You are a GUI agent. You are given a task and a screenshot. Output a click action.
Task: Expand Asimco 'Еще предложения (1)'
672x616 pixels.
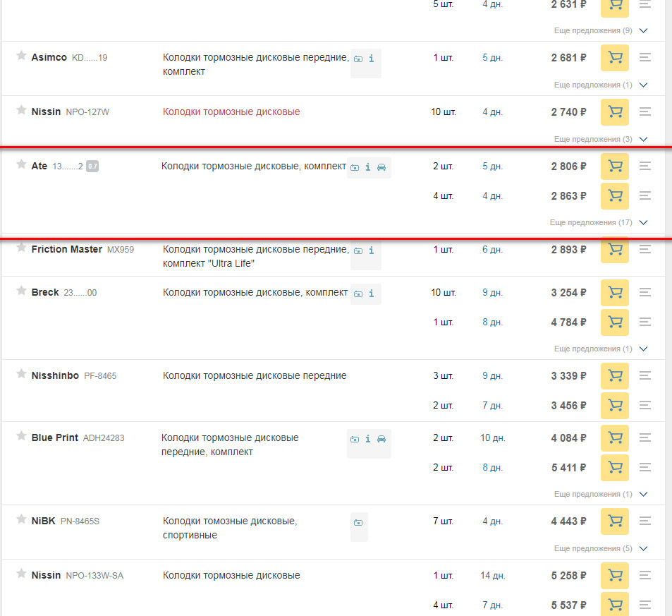click(601, 85)
